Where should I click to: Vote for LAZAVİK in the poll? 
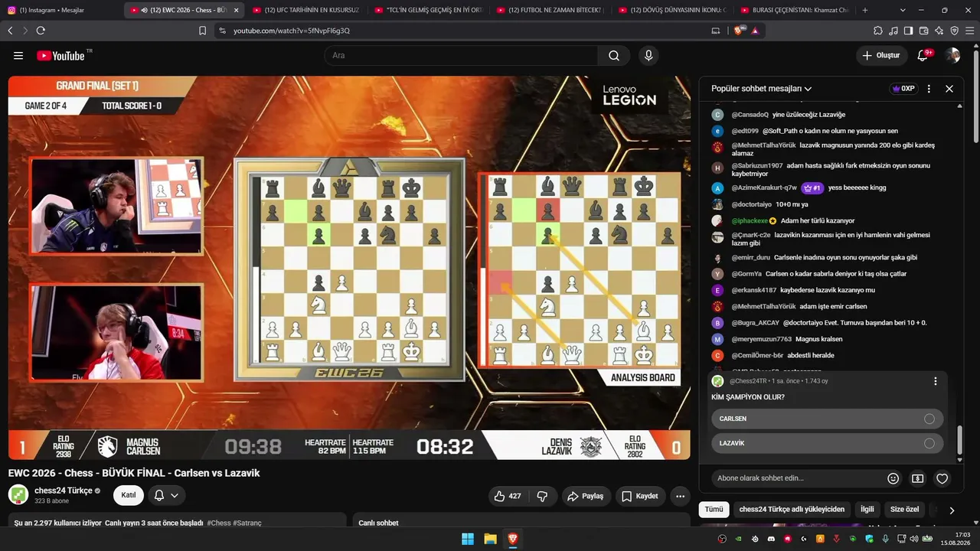pyautogui.click(x=827, y=443)
